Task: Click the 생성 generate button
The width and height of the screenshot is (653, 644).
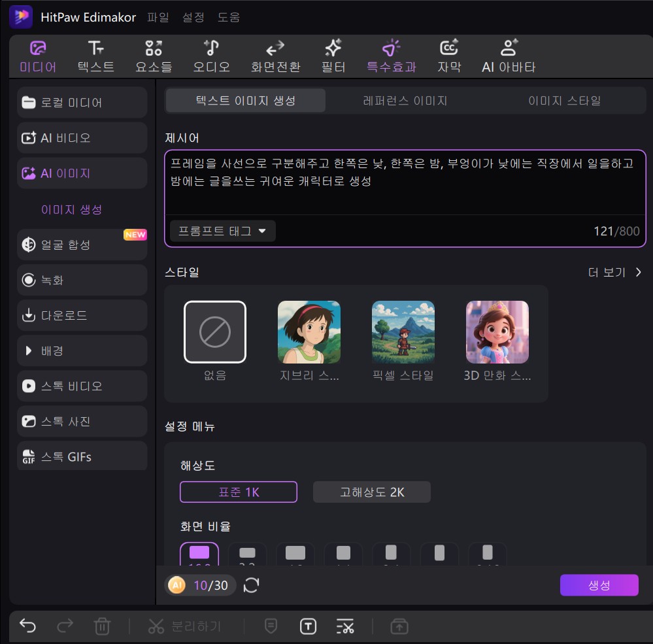Action: [x=599, y=585]
